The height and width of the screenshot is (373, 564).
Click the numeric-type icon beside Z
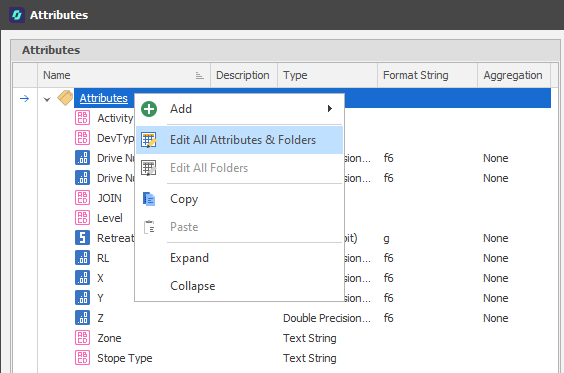tap(82, 318)
